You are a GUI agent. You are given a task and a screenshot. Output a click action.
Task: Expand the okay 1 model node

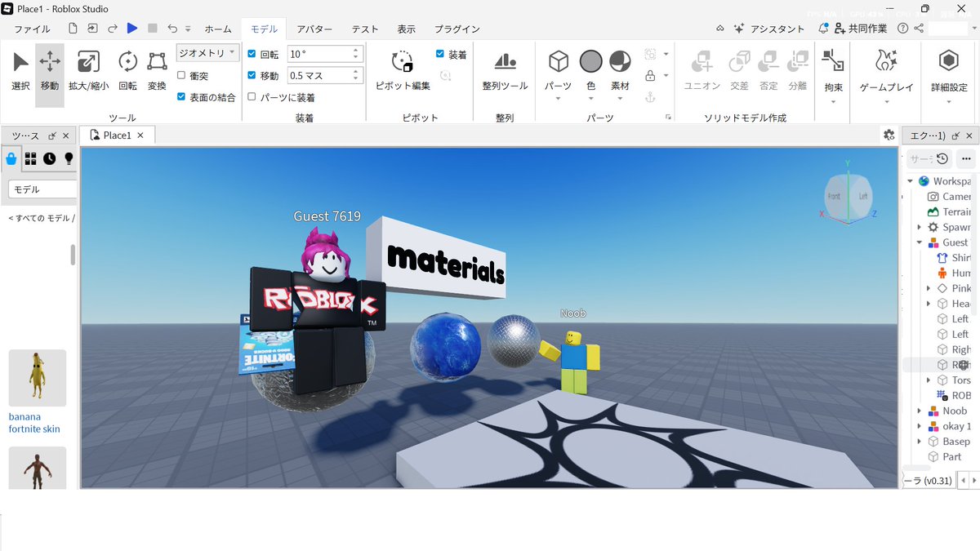coord(920,426)
